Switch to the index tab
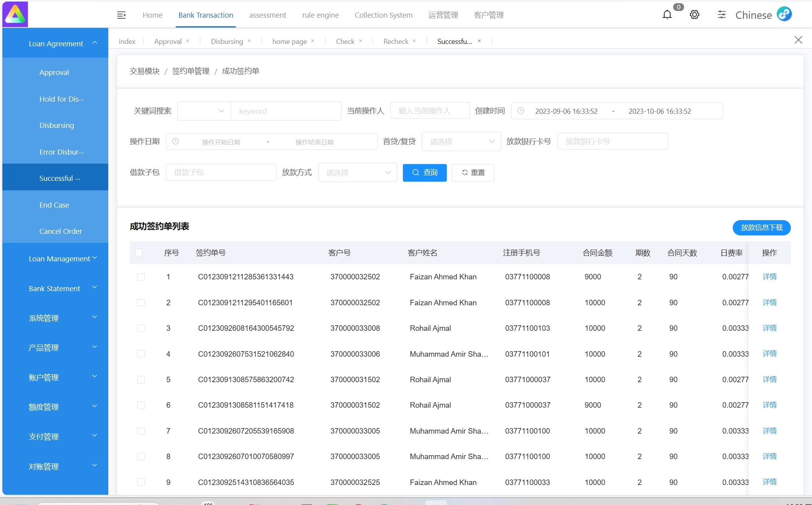The height and width of the screenshot is (505, 812). (127, 41)
